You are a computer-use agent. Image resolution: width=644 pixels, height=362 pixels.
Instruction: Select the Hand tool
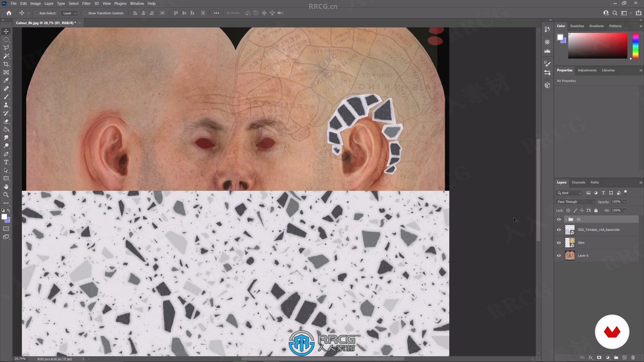click(6, 187)
